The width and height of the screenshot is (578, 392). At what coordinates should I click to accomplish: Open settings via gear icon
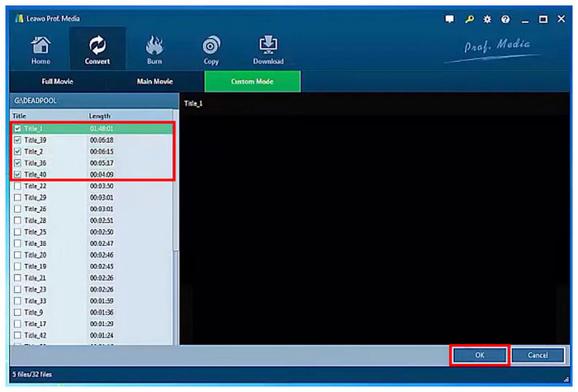point(487,19)
